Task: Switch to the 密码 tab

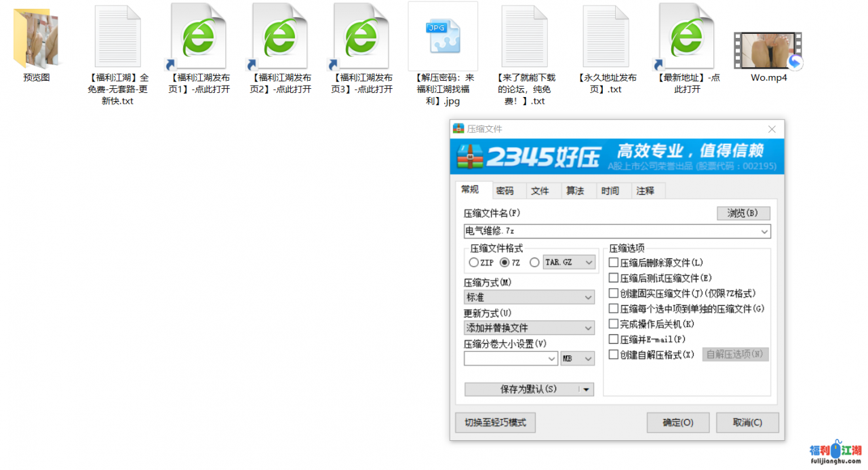Action: tap(505, 191)
